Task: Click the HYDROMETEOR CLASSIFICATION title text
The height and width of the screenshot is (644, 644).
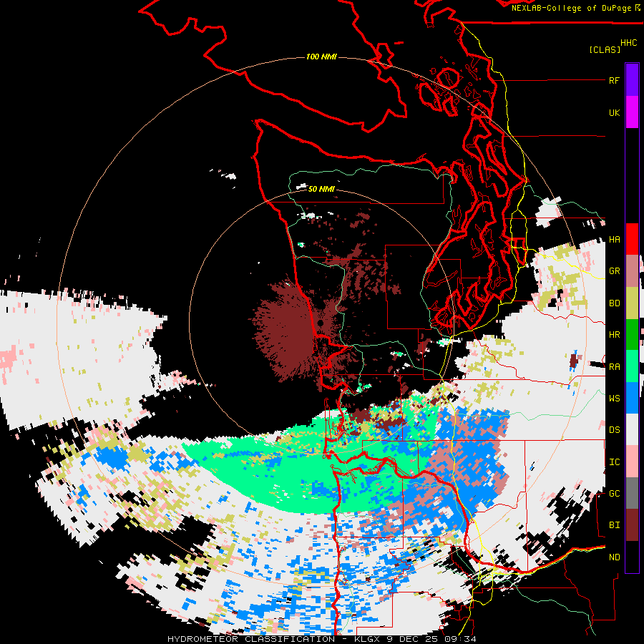Action: point(251,639)
